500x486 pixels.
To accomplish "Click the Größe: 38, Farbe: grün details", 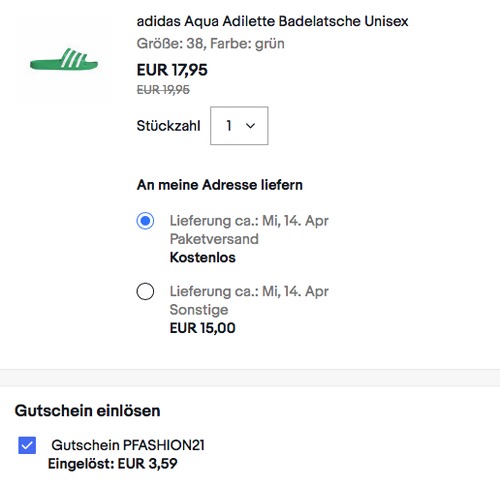I will 211,44.
